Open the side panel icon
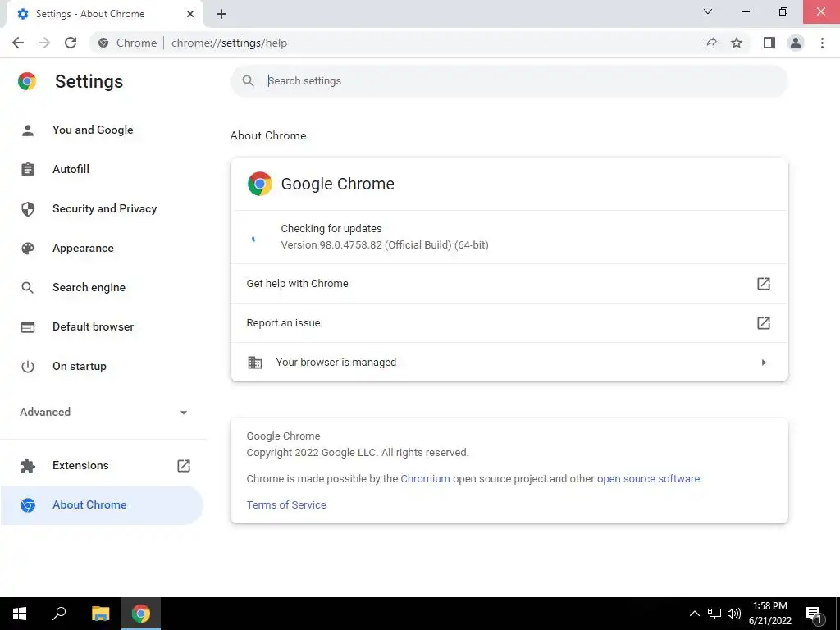Viewport: 840px width, 630px height. pyautogui.click(x=769, y=43)
